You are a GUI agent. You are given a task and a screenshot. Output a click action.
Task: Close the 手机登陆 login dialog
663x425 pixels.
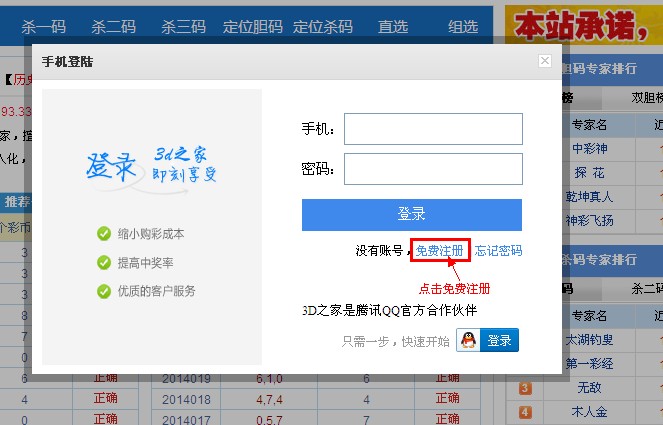(x=545, y=61)
